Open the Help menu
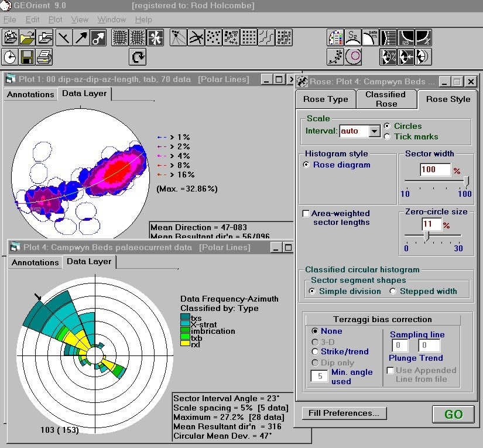The width and height of the screenshot is (483, 448). (143, 20)
